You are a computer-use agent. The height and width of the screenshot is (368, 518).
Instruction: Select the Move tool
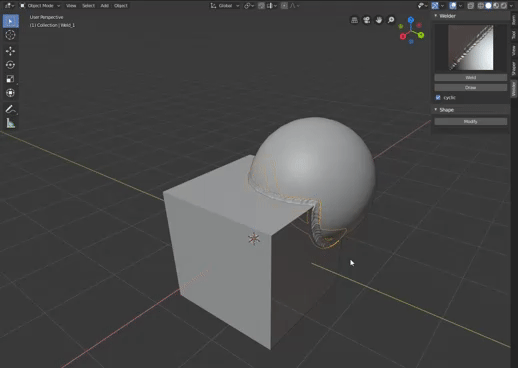[x=10, y=51]
